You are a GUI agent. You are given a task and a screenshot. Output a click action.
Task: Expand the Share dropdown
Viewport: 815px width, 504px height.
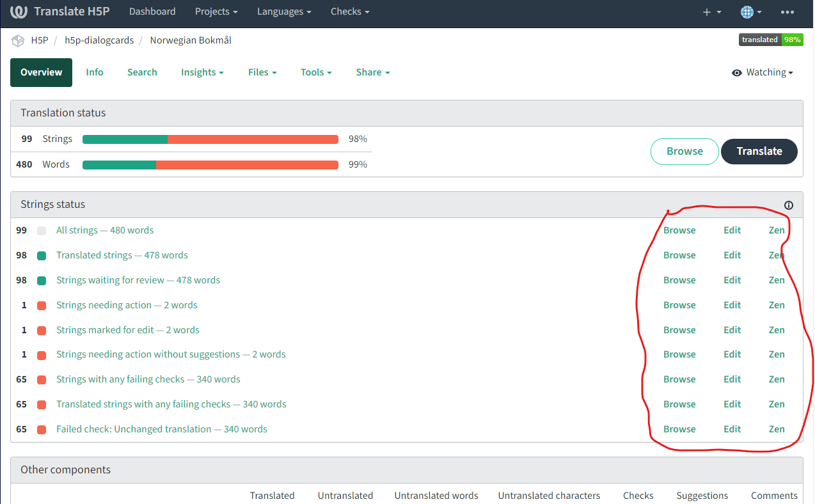pos(373,72)
